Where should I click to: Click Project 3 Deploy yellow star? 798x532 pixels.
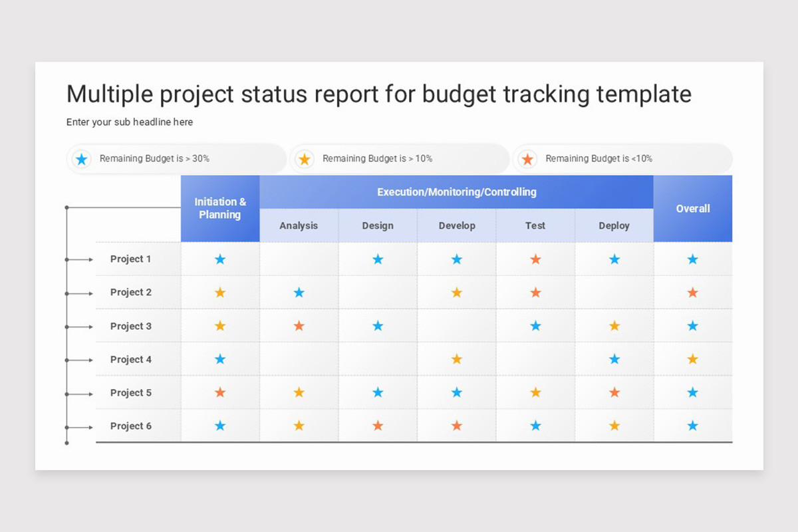614,326
